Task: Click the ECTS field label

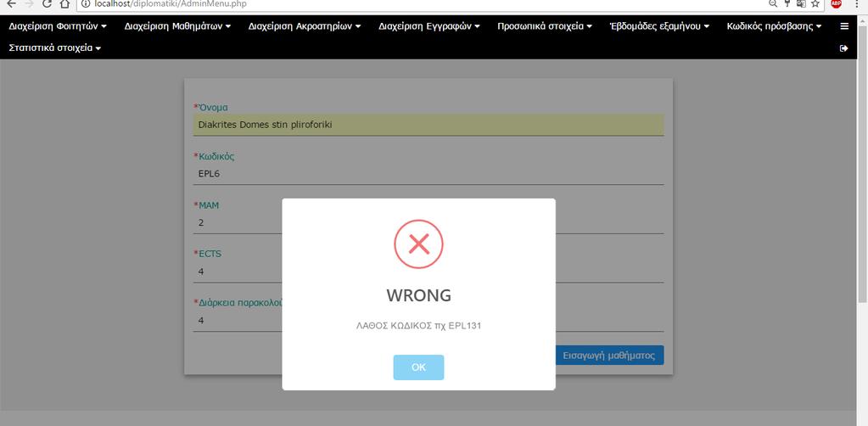Action: [x=208, y=254]
